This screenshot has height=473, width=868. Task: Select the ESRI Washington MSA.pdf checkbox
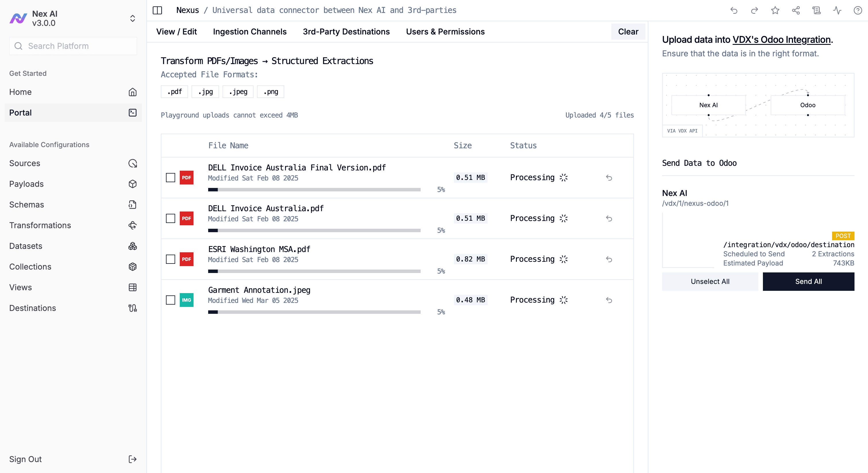pyautogui.click(x=171, y=259)
